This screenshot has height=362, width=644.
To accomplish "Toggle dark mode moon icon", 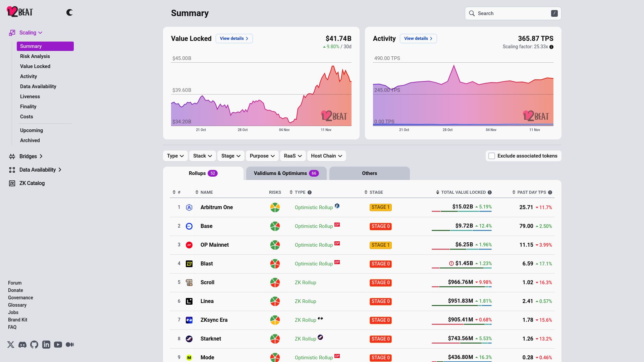I will (x=69, y=12).
